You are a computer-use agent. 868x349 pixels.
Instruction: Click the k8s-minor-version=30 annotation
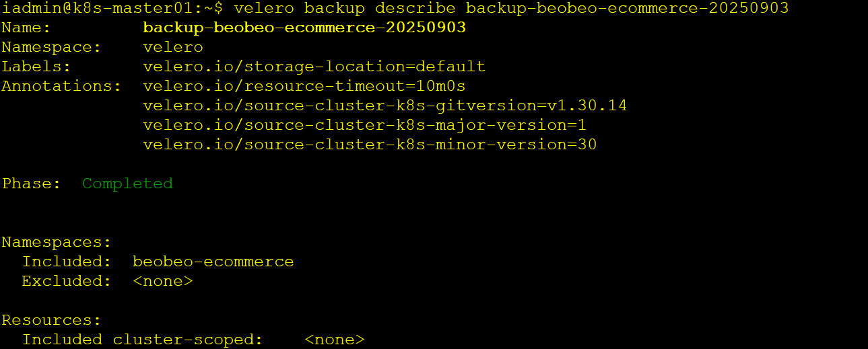tap(370, 145)
